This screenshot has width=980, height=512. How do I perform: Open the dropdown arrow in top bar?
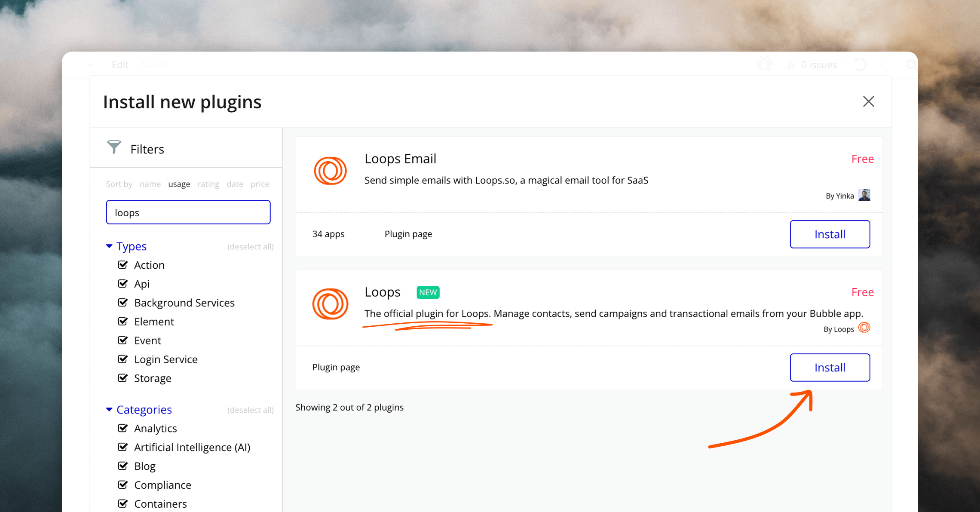[x=91, y=65]
